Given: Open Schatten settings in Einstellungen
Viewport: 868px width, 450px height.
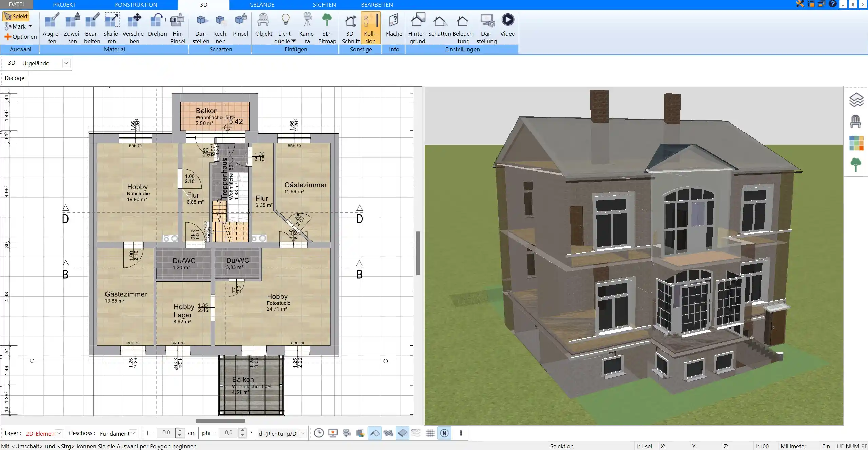Looking at the screenshot, I should pyautogui.click(x=440, y=25).
